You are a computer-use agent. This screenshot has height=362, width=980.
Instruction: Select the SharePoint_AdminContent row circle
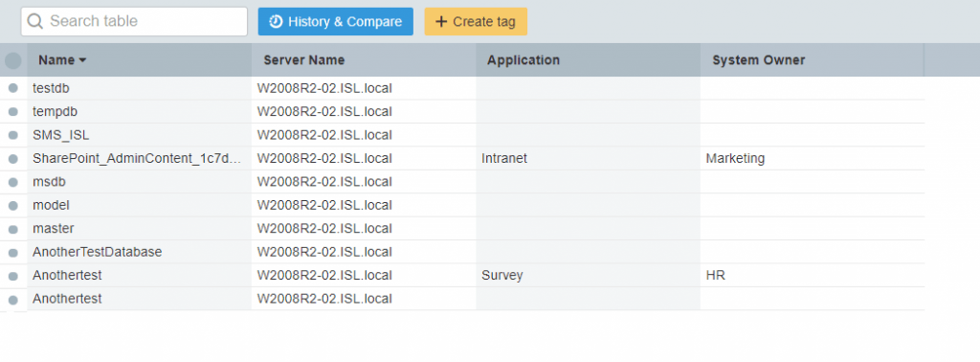[13, 159]
